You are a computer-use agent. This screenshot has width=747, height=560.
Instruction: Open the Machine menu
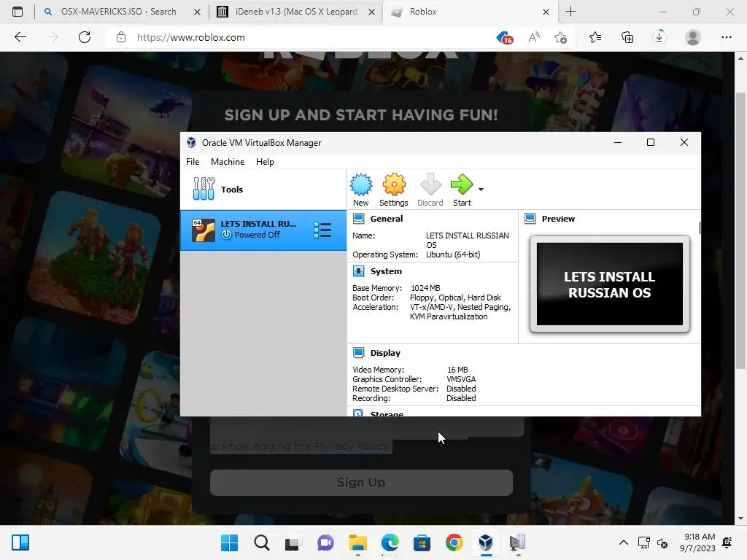(x=228, y=162)
